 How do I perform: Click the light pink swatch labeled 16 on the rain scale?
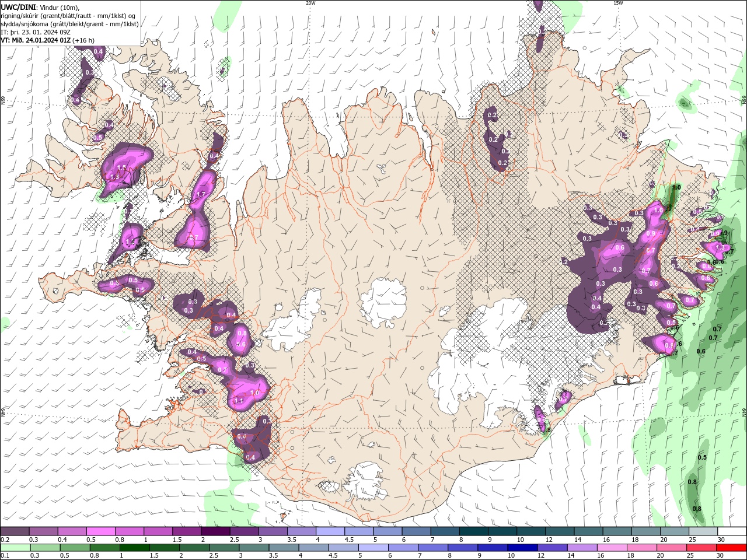coord(612,548)
